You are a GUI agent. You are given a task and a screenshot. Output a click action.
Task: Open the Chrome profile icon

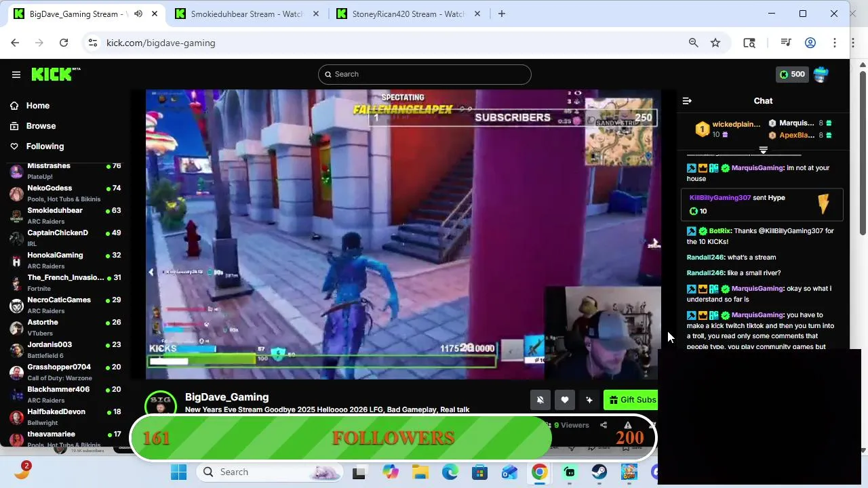810,43
